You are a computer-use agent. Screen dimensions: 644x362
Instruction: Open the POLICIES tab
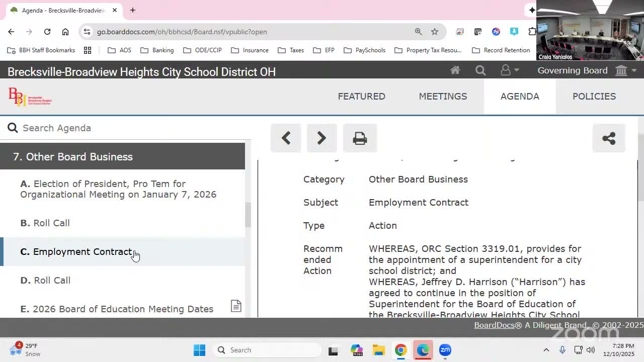[x=594, y=97]
